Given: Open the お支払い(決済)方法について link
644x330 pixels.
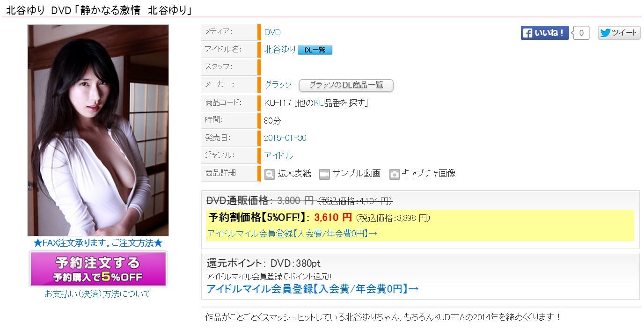Looking at the screenshot, I should click(98, 294).
